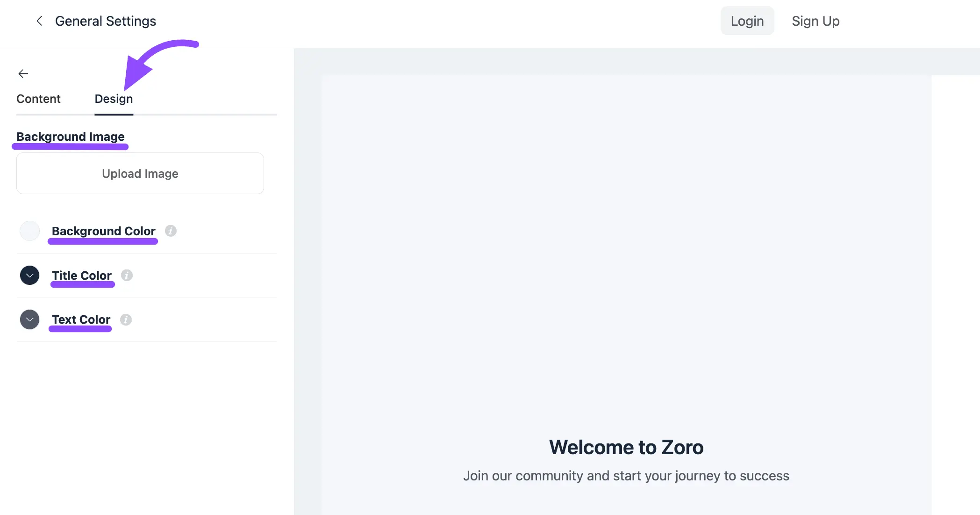Click the Upload Image button
The image size is (980, 515).
pyautogui.click(x=140, y=174)
